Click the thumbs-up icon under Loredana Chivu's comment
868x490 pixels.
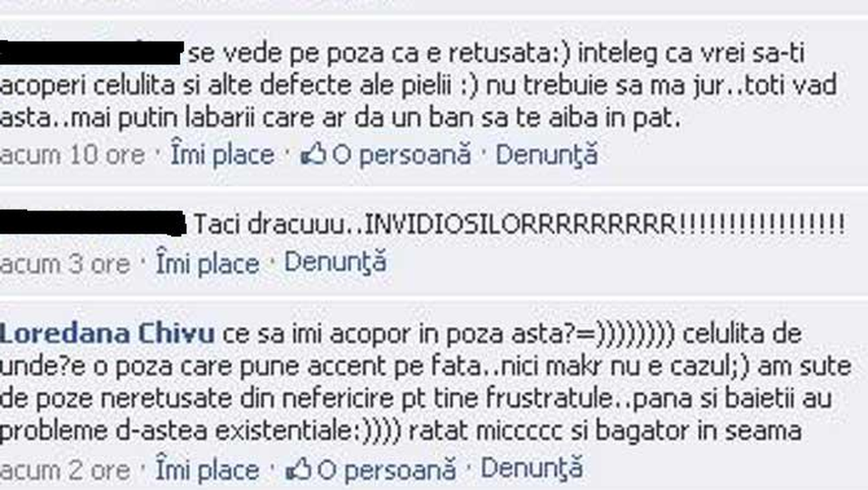[298, 469]
